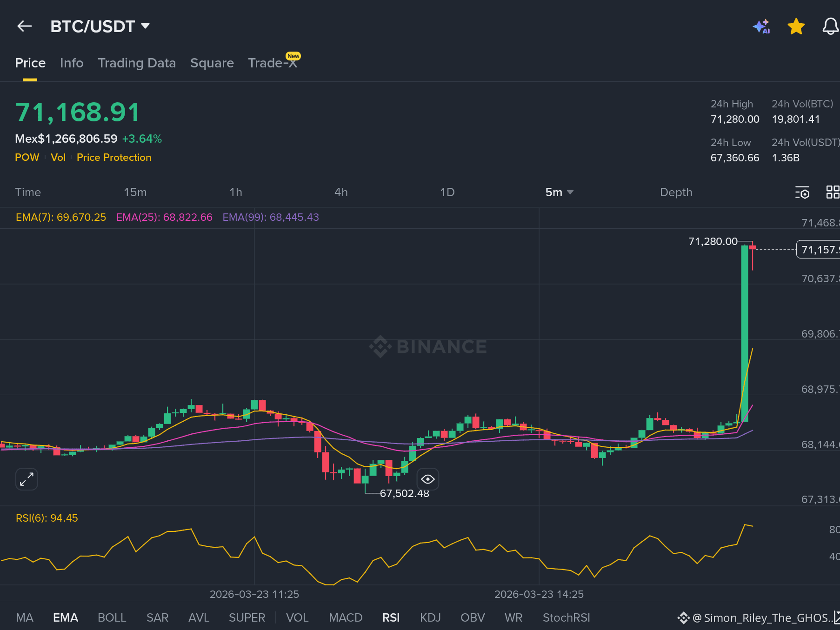
Task: Open the multi-chart grid layout icon
Action: coord(833,192)
